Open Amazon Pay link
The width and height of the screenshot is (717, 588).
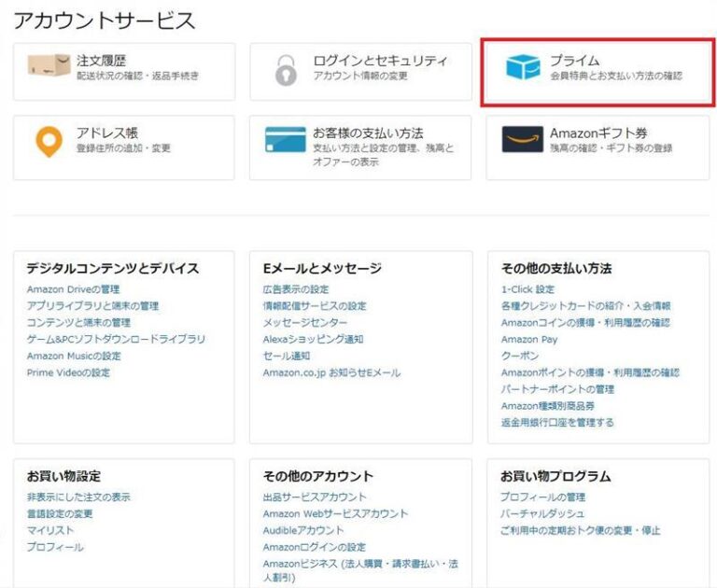point(529,339)
